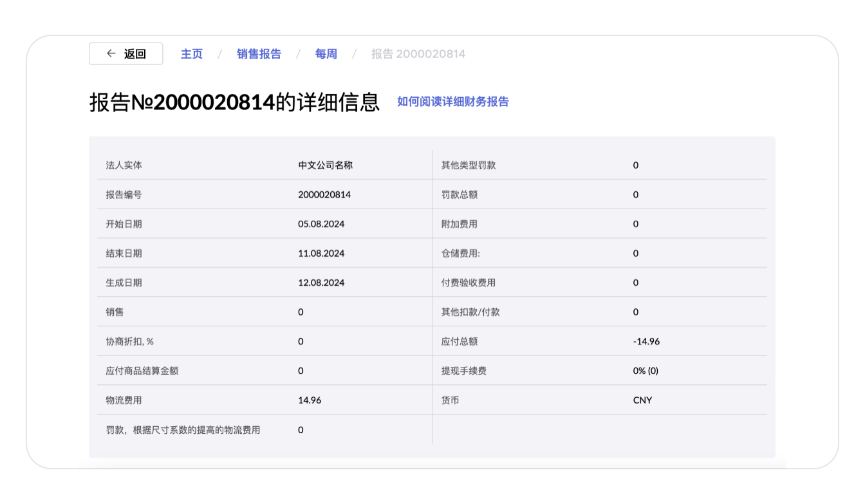Click the 应付商品结算金额 label
Screen dimensions: 865x504
142,371
